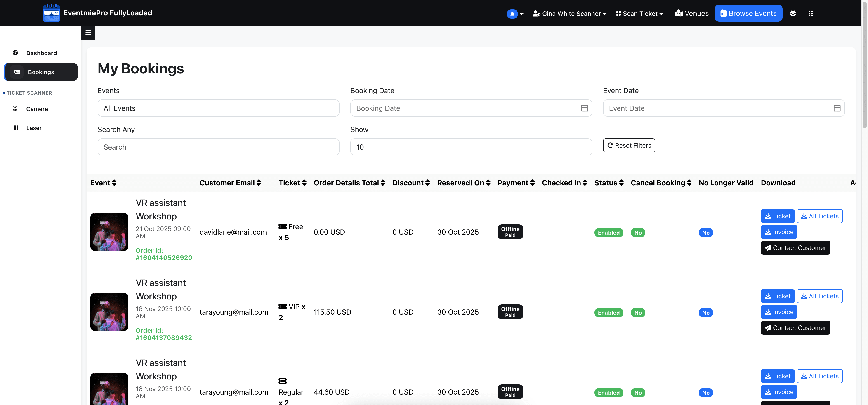868x405 pixels.
Task: Click the EventmiePro FullyLoaded title
Action: tap(108, 13)
